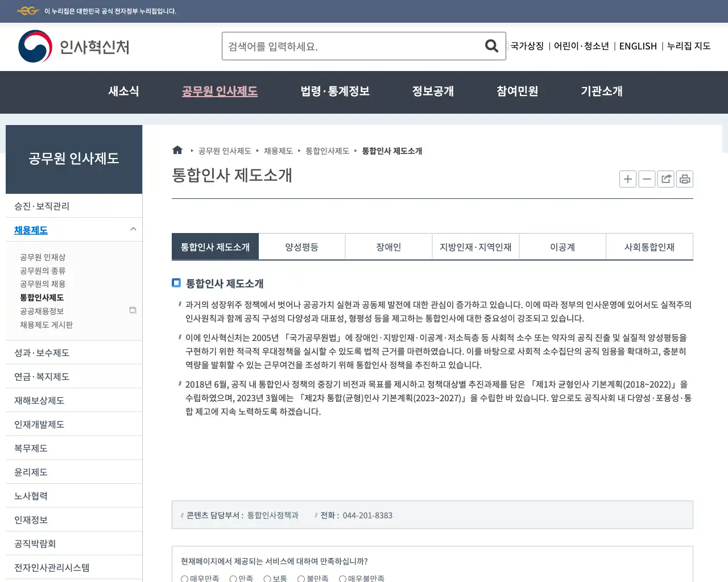Open the 공무원 인사제도 main menu
Screen dimensions: 728x582
pyautogui.click(x=220, y=91)
